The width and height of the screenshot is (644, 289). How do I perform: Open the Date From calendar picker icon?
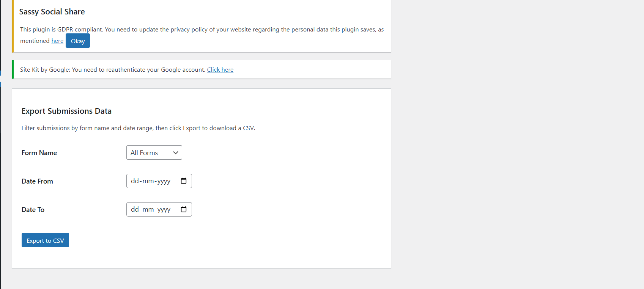pyautogui.click(x=184, y=181)
